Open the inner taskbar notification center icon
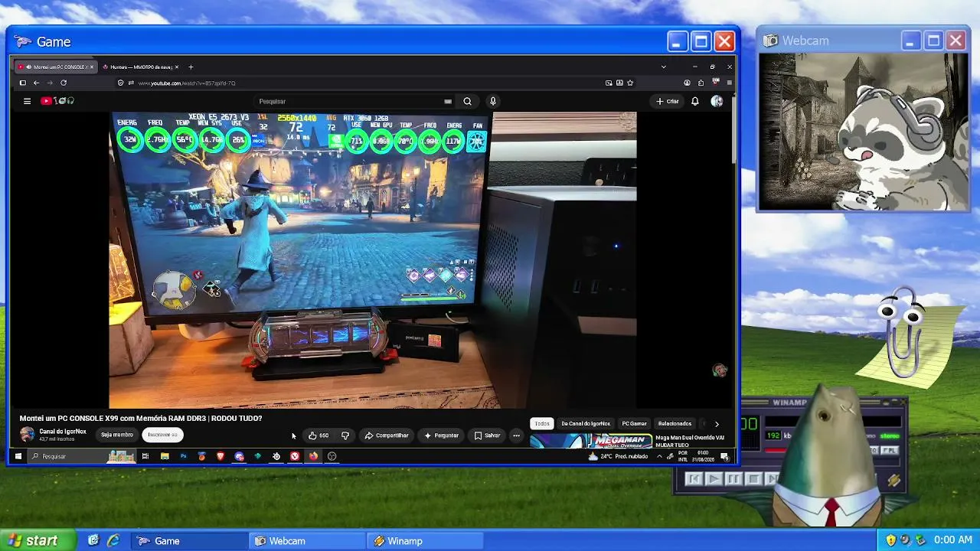The width and height of the screenshot is (980, 551). (x=724, y=457)
